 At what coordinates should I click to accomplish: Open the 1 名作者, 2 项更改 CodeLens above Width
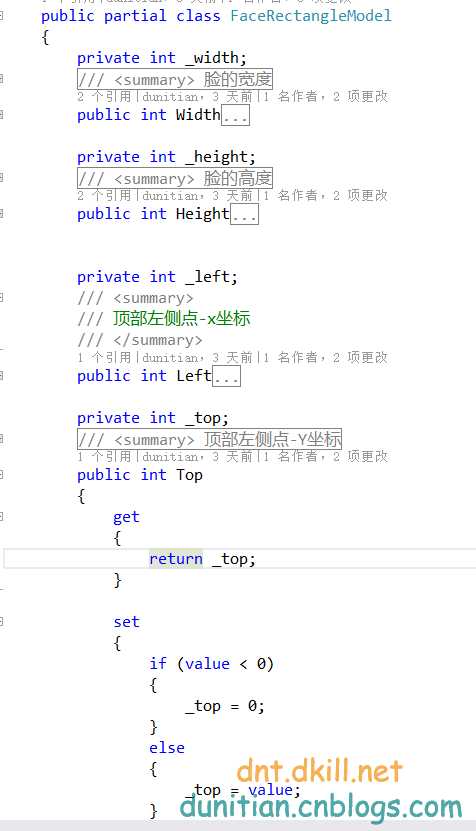325,96
